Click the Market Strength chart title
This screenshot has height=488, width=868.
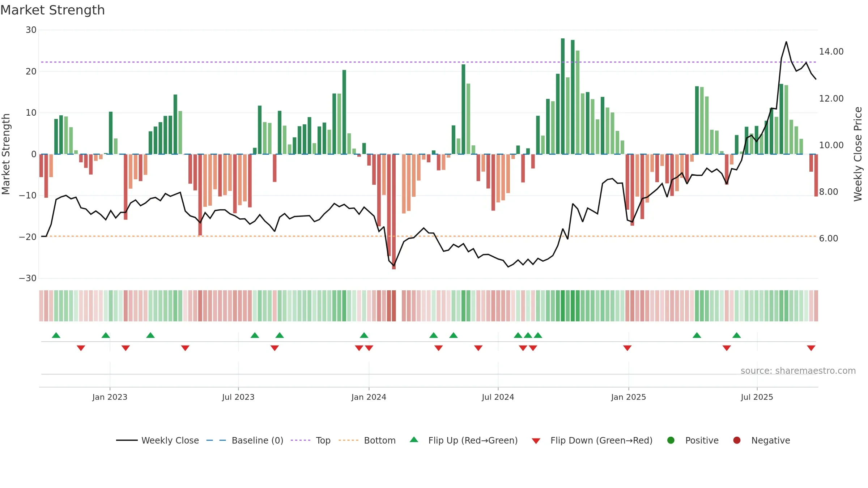53,10
